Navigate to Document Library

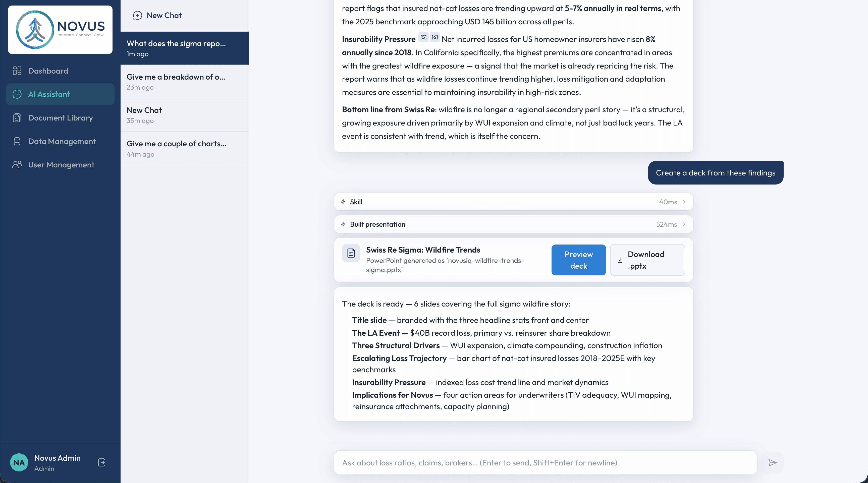pyautogui.click(x=60, y=118)
